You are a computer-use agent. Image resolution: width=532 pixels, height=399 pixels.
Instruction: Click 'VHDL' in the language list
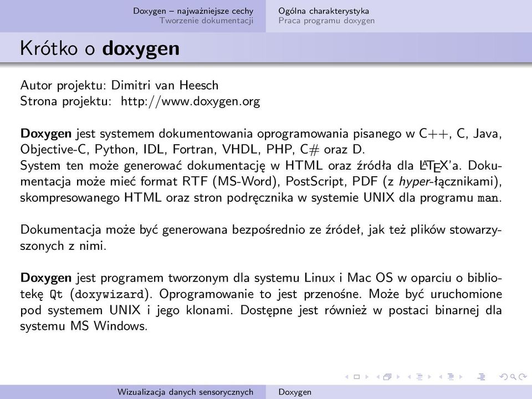[241, 150]
